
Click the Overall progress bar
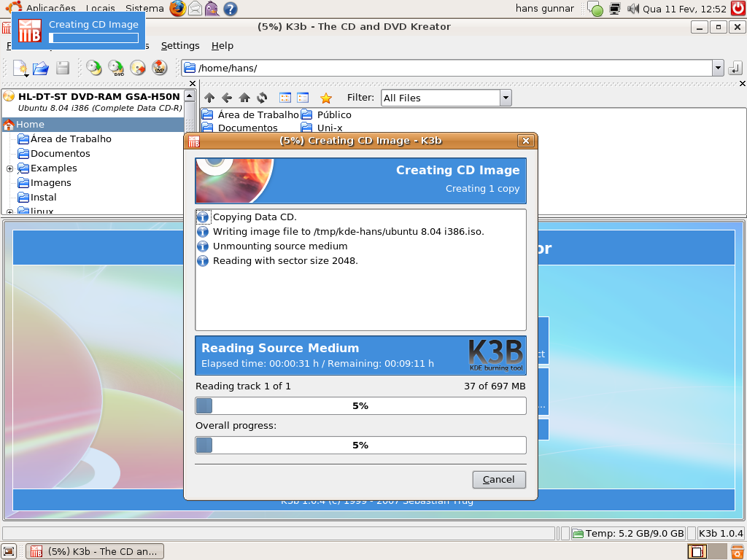[x=360, y=446]
